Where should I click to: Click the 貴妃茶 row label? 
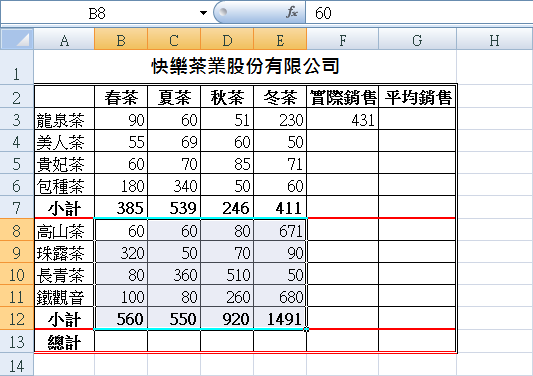click(x=64, y=163)
